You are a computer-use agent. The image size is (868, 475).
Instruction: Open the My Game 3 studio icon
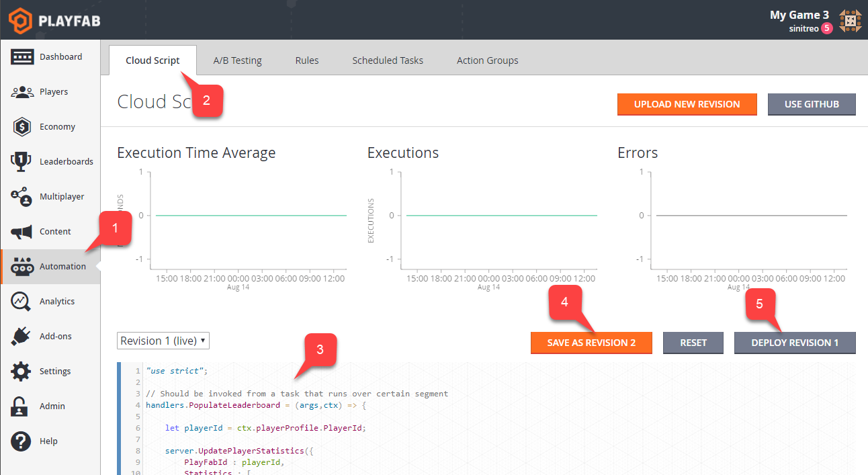pos(850,19)
